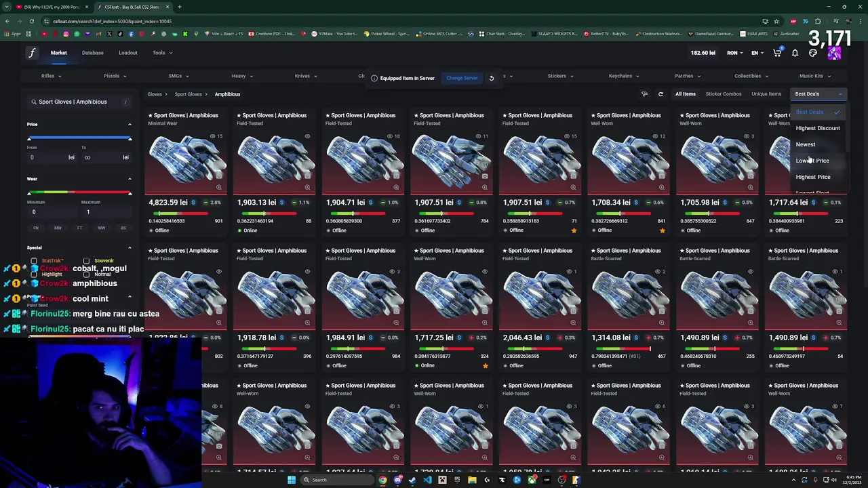Click the star icon on 1,717.25 lei listing
Screen dimensions: 868x488
click(485, 365)
